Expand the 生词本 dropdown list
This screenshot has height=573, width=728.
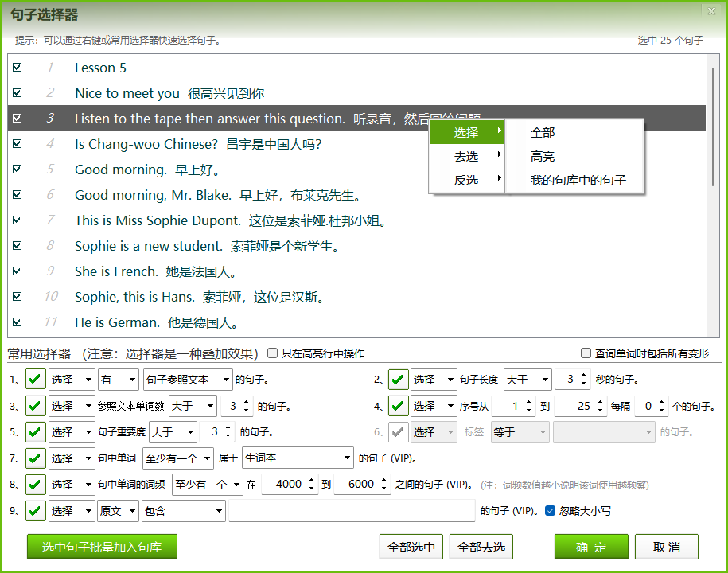[298, 458]
